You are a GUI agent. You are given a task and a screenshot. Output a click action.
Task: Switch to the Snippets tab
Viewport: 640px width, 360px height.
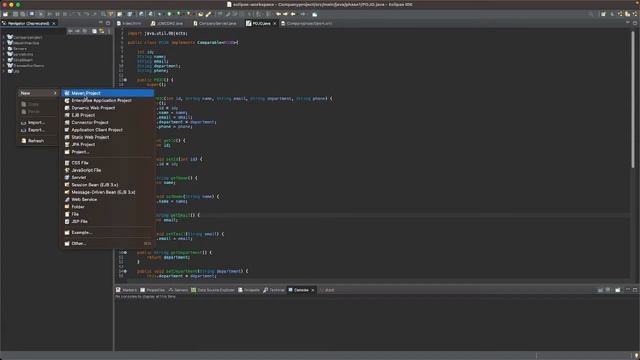[x=249, y=290]
